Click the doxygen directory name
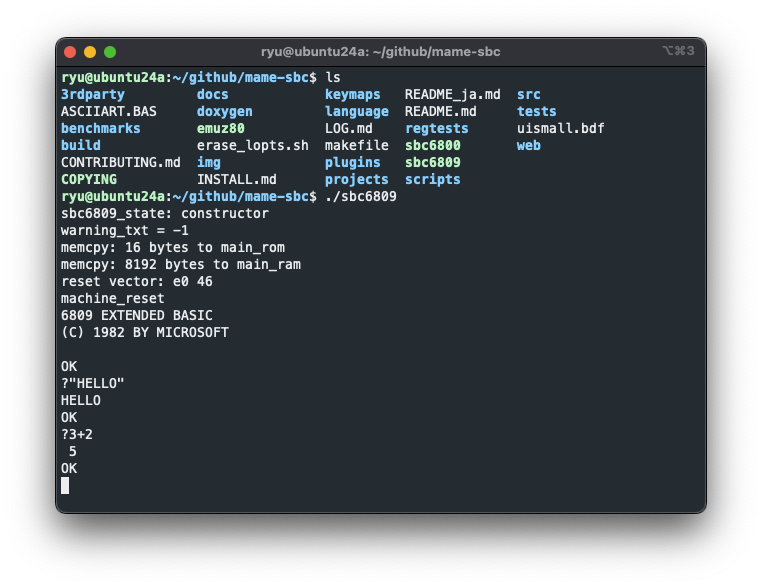 point(225,111)
